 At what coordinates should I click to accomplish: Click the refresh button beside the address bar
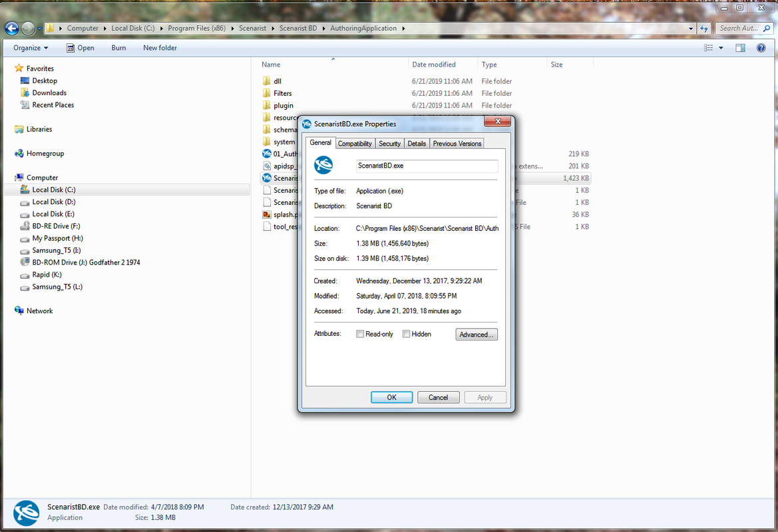(704, 28)
